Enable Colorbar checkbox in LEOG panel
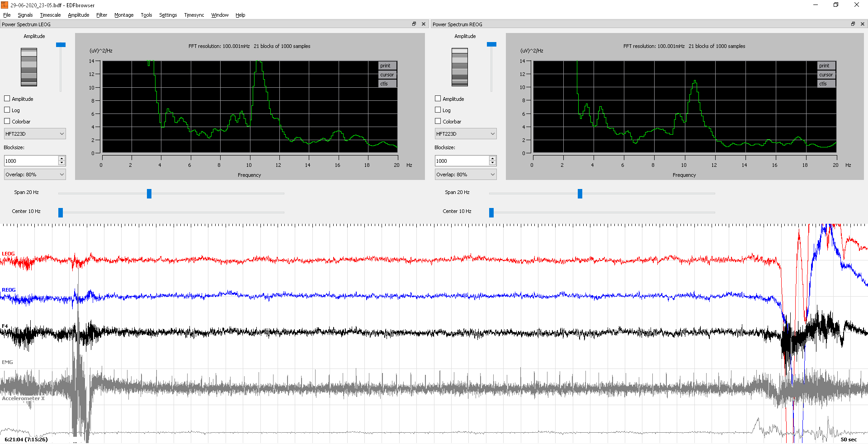 (x=7, y=121)
